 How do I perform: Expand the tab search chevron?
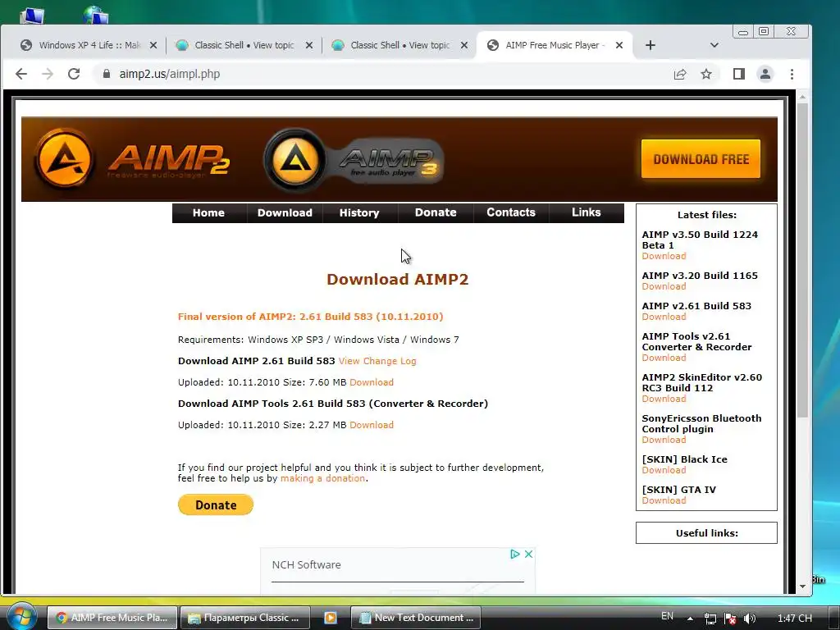[714, 45]
